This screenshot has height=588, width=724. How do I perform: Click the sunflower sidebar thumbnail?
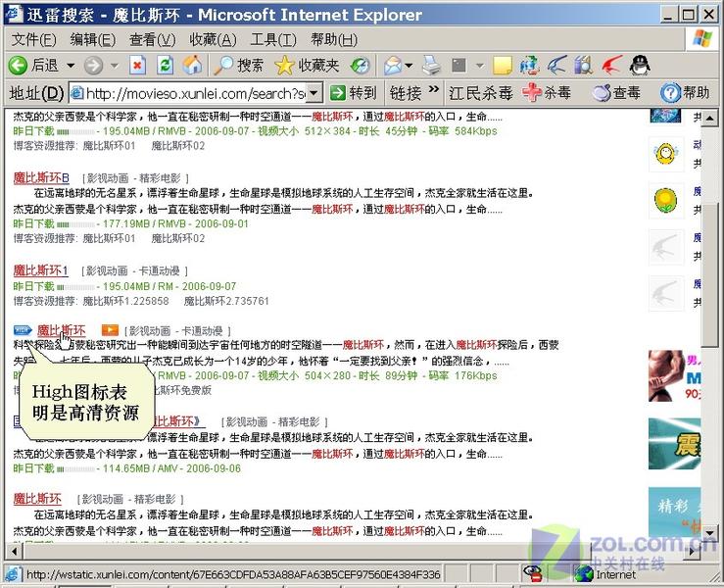coord(666,201)
